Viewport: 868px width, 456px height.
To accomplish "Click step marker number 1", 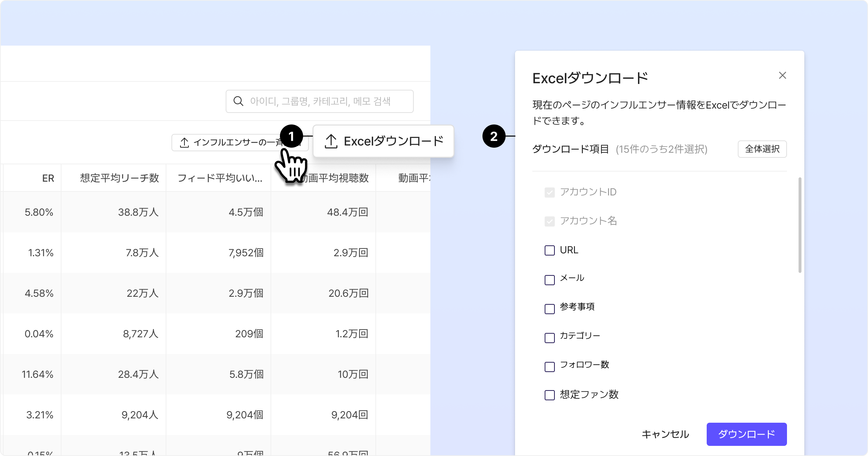I will 291,136.
